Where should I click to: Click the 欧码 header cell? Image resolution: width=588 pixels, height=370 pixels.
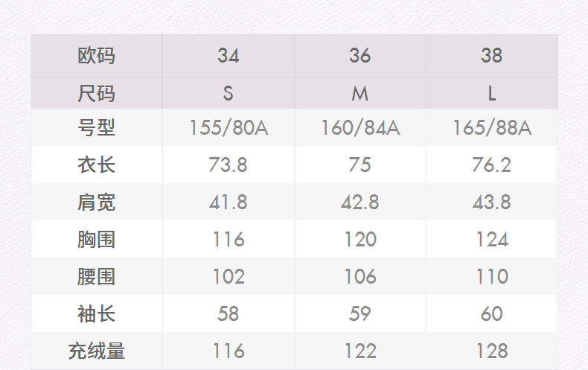97,56
